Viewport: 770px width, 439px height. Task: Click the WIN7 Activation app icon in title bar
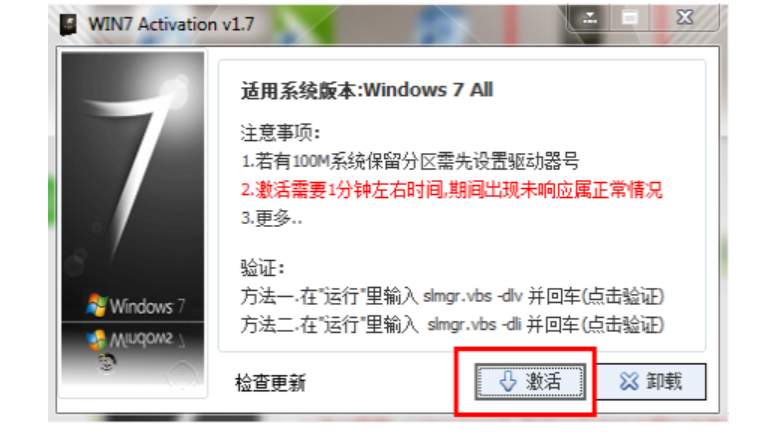tap(68, 25)
